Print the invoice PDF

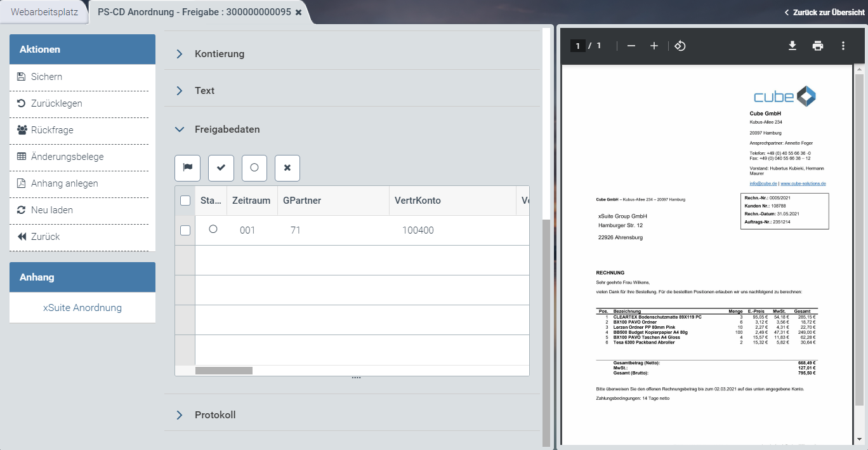pos(818,46)
